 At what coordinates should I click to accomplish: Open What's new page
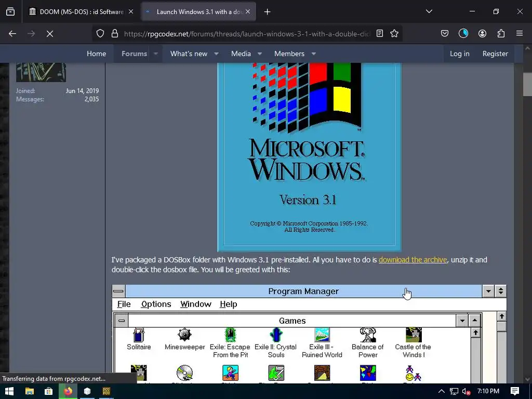pos(189,54)
